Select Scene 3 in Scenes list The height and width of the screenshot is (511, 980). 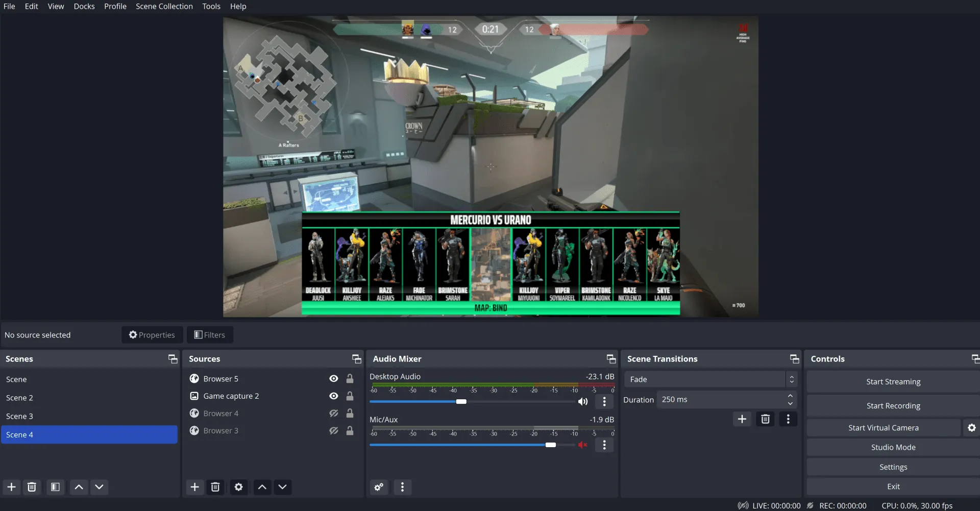89,416
